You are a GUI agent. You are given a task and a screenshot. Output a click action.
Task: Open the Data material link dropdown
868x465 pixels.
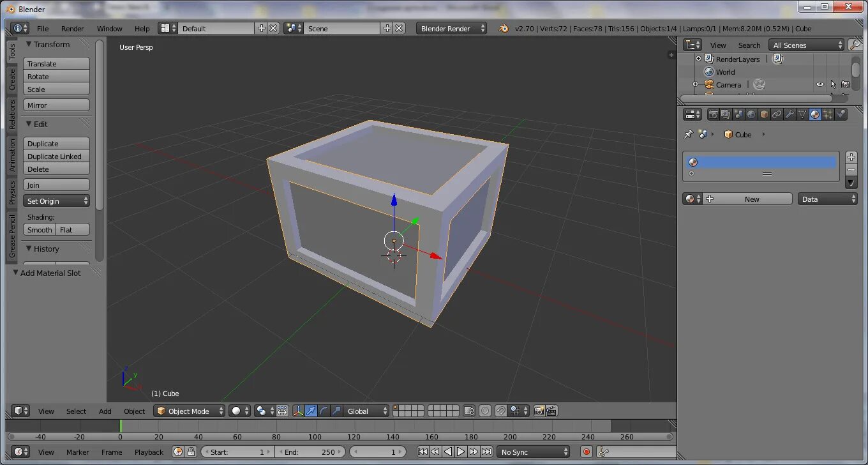coord(828,199)
